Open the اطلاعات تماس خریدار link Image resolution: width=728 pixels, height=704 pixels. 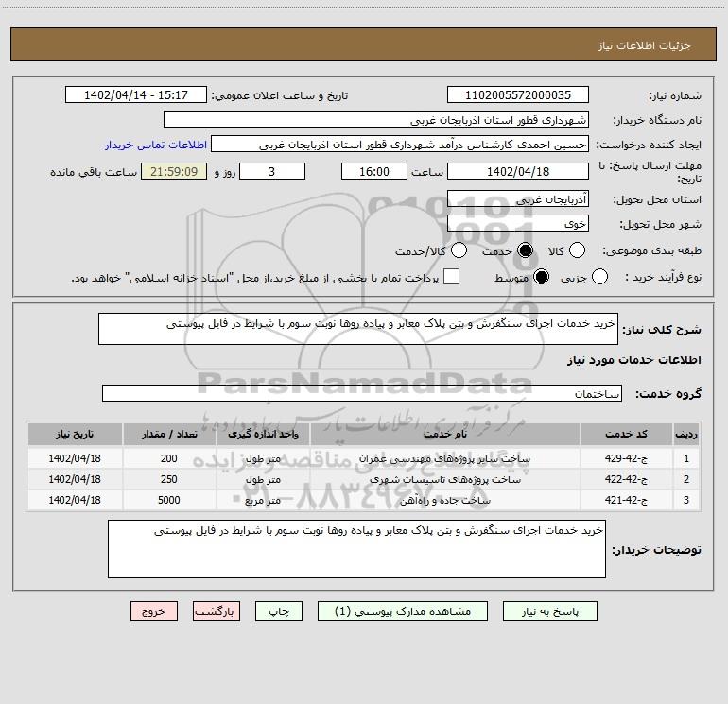[156, 145]
